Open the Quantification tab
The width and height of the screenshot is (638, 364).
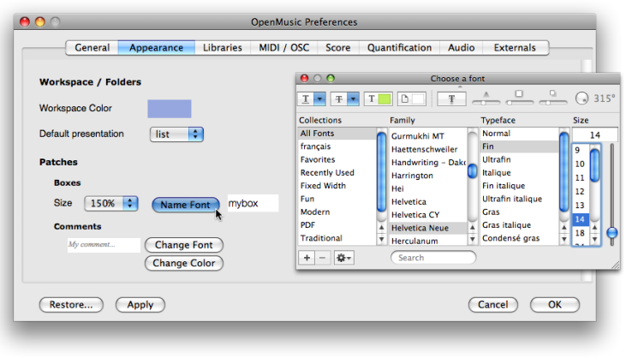[x=399, y=48]
